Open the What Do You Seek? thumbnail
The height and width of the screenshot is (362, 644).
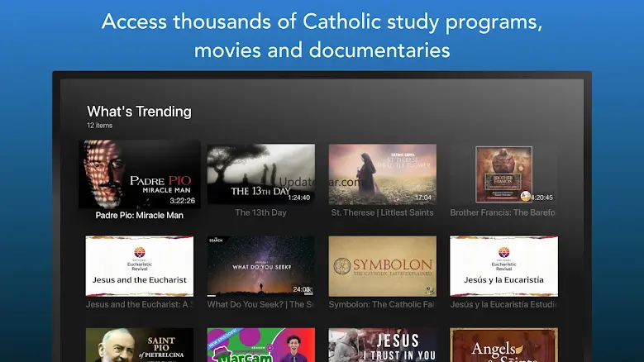[x=261, y=266]
